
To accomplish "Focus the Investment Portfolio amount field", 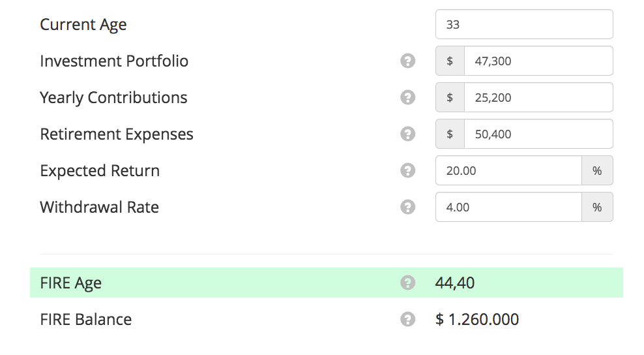I will pos(538,61).
